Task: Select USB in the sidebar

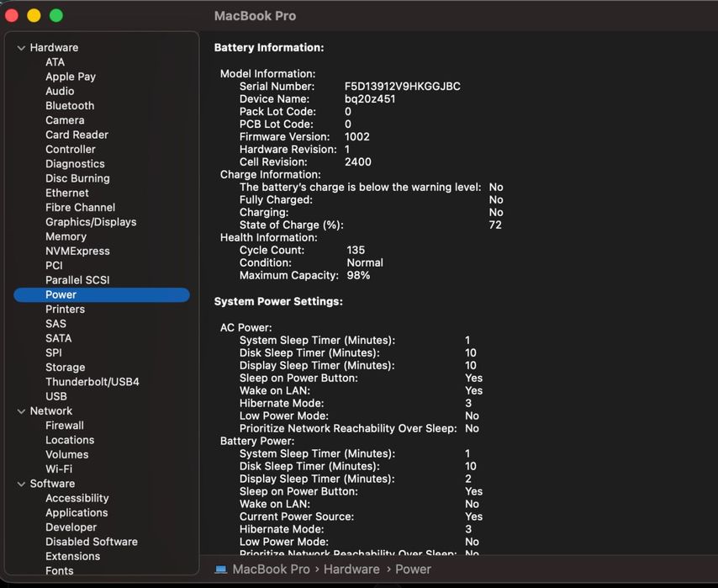Action: point(55,396)
